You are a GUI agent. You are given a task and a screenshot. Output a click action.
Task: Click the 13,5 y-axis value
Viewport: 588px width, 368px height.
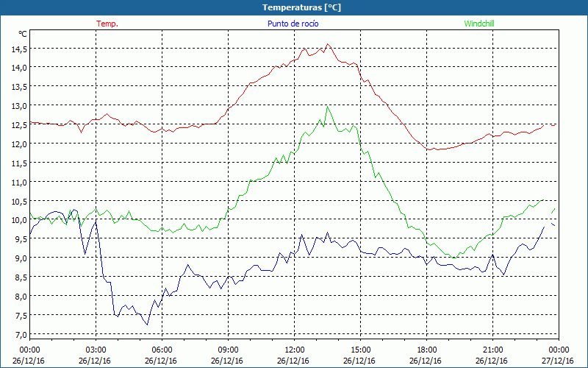(x=19, y=87)
